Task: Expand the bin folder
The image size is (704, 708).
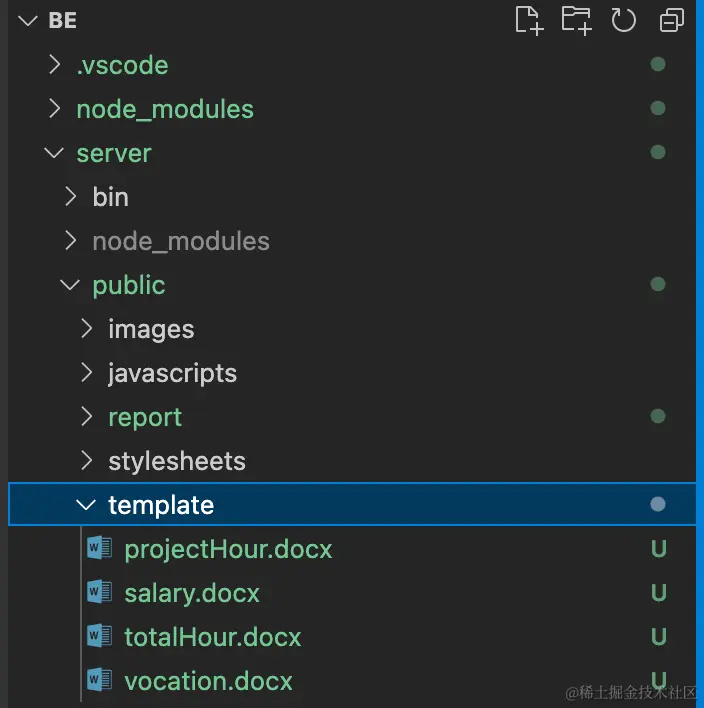Action: point(71,197)
